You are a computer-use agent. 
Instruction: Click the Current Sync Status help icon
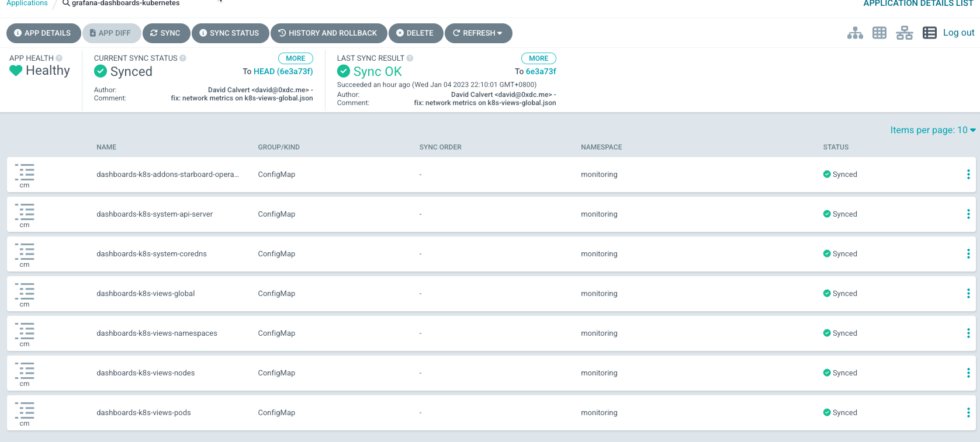183,58
